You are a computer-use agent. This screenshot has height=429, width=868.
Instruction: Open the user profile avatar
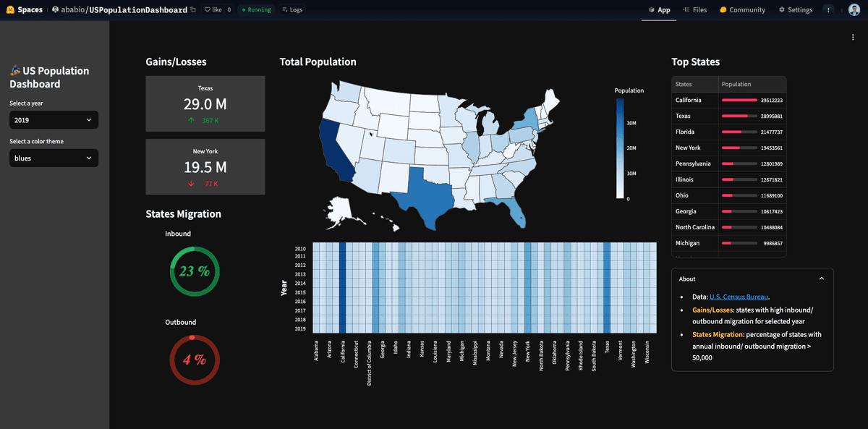click(854, 10)
